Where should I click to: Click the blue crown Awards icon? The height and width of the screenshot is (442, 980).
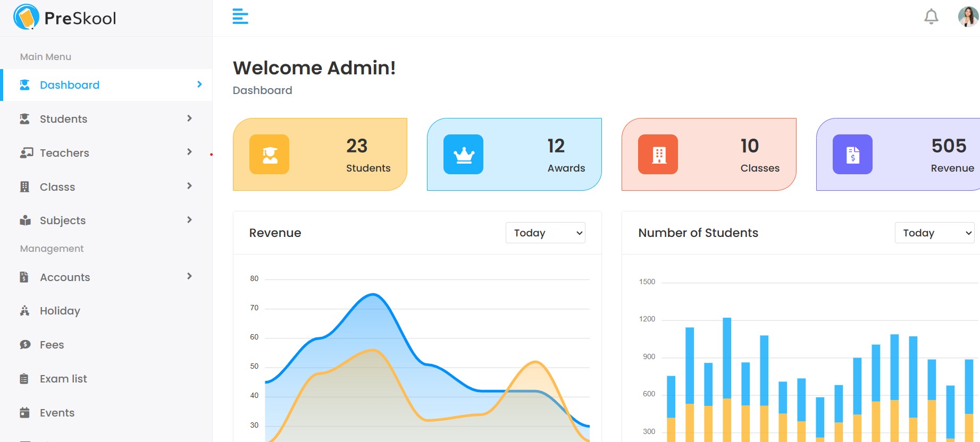pos(464,155)
